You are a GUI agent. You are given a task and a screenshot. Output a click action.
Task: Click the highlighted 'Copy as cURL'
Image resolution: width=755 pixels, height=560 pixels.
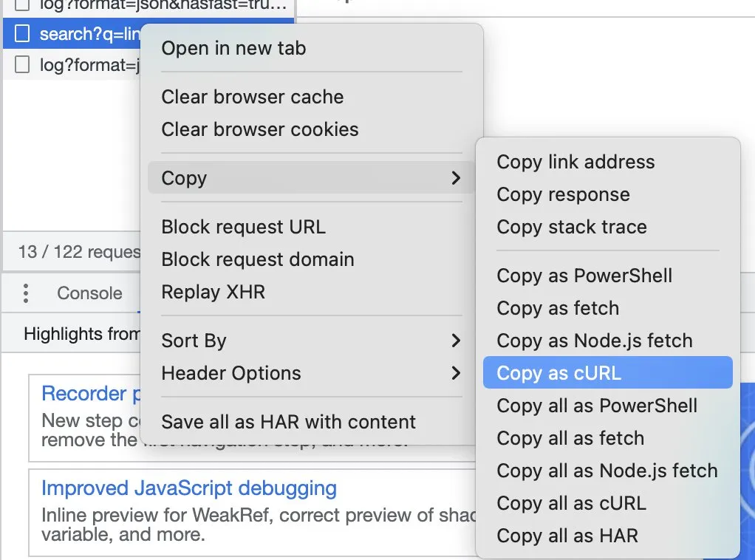[x=608, y=372]
